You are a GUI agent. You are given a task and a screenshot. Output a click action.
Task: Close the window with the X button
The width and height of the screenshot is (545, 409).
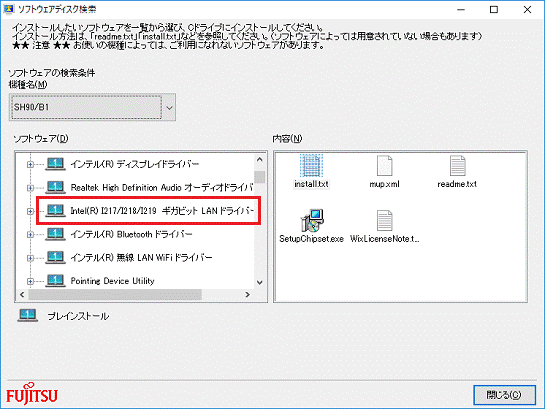(527, 9)
